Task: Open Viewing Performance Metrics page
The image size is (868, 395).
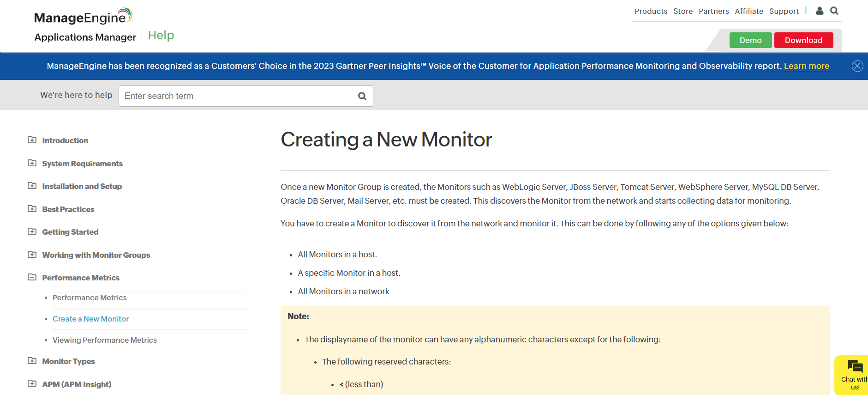Action: (105, 340)
